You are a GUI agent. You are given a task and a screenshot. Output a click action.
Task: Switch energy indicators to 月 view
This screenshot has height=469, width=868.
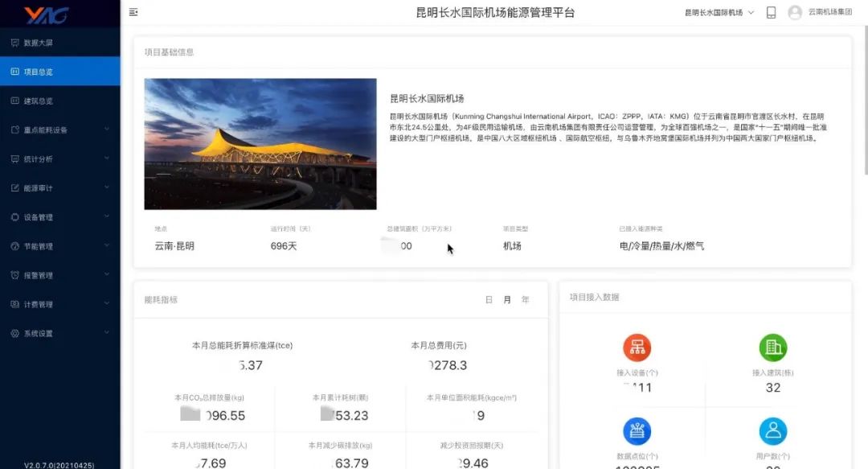click(x=507, y=300)
